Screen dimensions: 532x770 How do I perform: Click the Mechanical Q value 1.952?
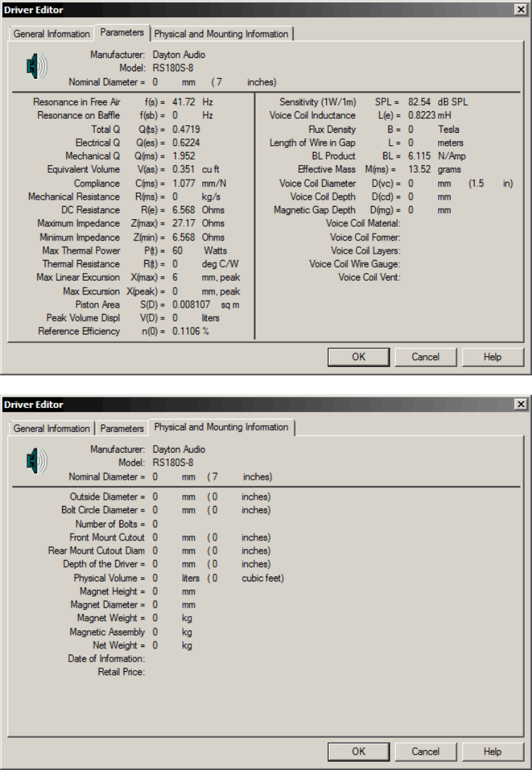184,156
